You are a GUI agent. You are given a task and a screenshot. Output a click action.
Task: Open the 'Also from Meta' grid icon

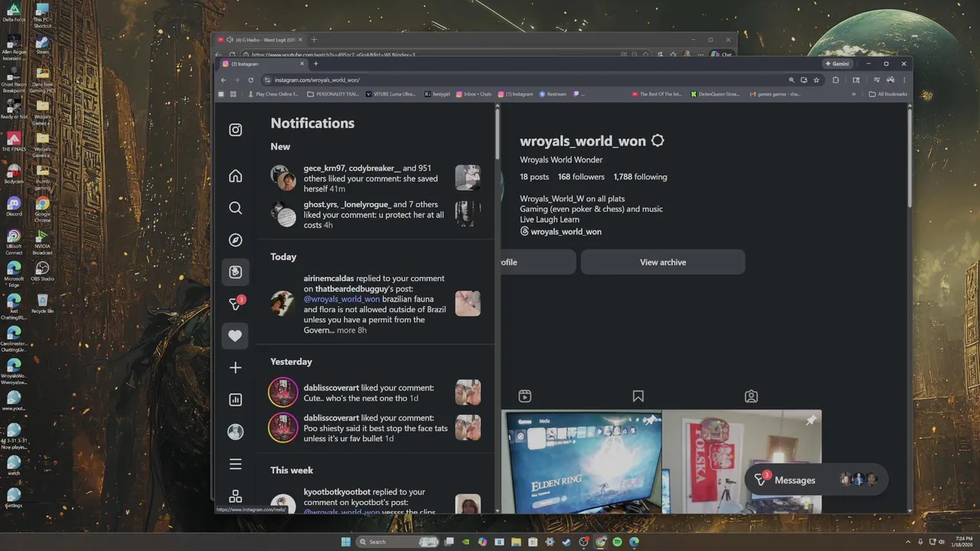235,496
